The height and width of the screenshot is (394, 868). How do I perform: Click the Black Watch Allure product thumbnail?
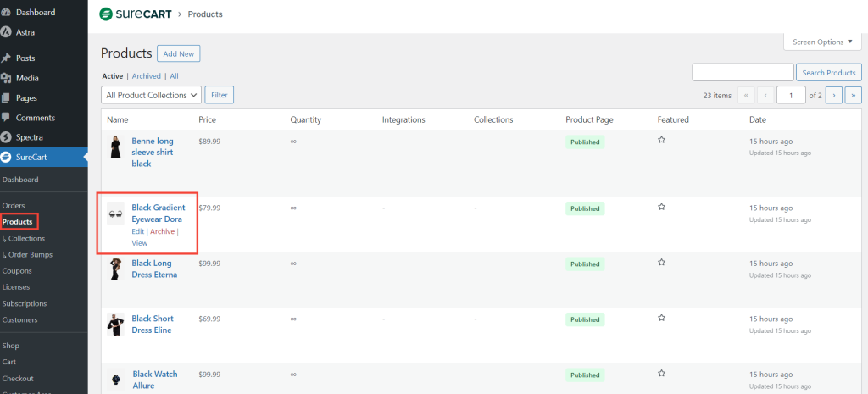click(116, 380)
